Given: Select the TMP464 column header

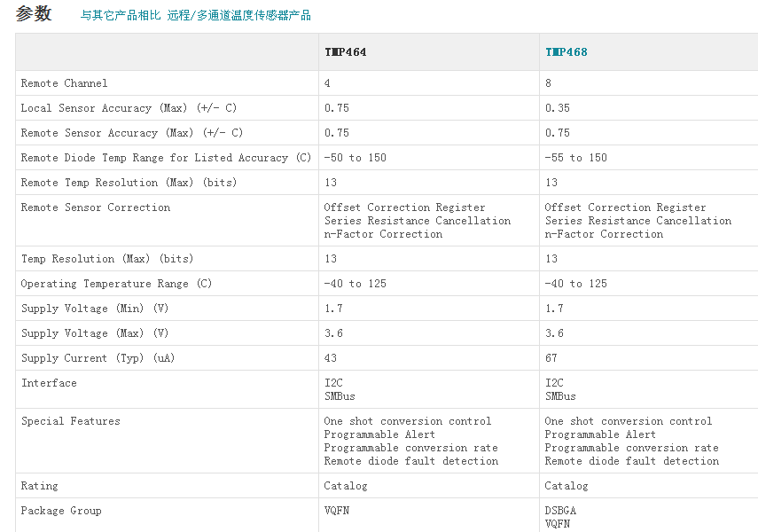Looking at the screenshot, I should 345,52.
